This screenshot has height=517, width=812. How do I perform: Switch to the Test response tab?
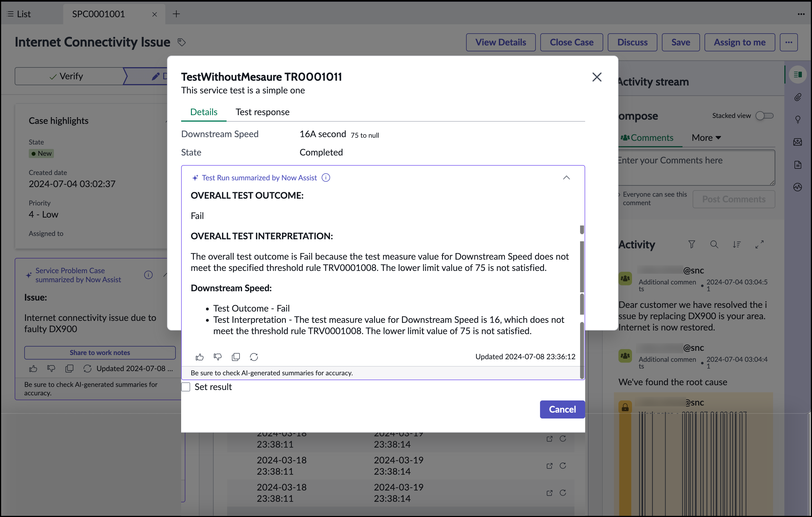262,112
